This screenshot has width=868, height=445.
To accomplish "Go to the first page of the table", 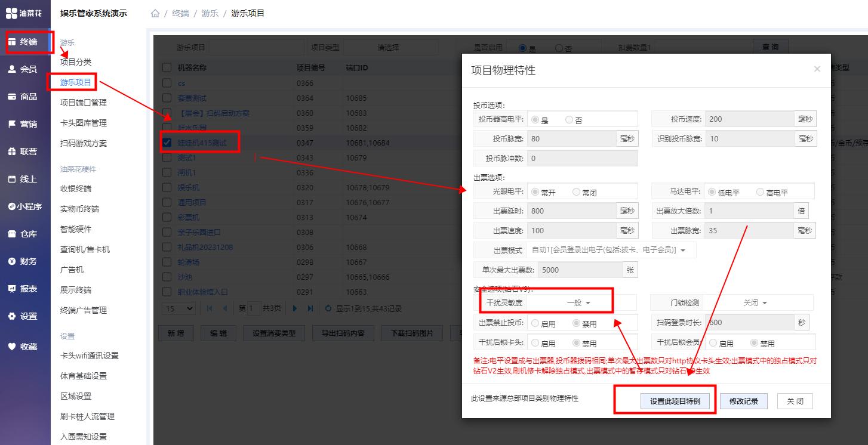I will tap(210, 308).
